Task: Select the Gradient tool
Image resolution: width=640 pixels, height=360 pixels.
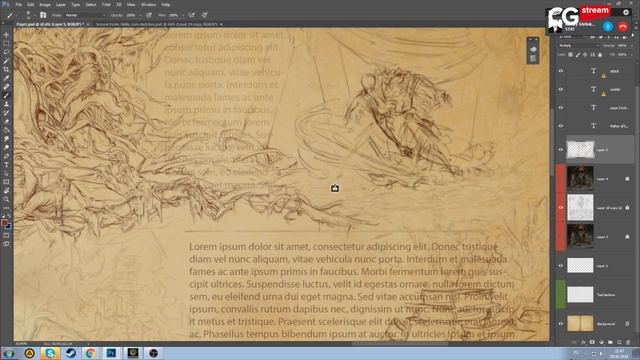Action: pos(6,130)
